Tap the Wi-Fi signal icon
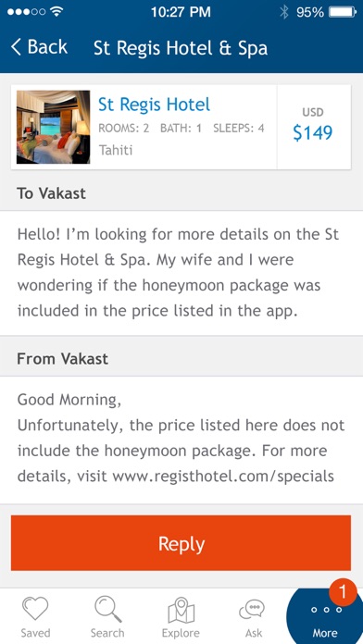 point(56,12)
